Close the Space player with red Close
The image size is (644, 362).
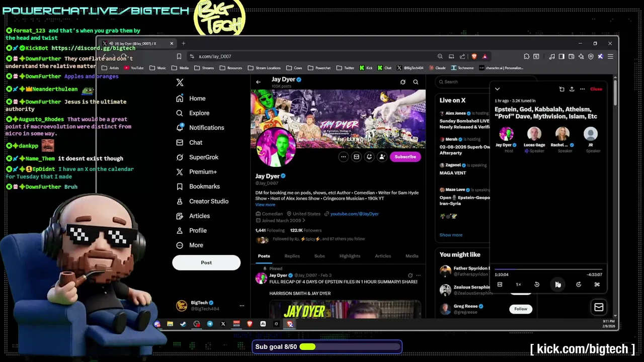click(596, 89)
